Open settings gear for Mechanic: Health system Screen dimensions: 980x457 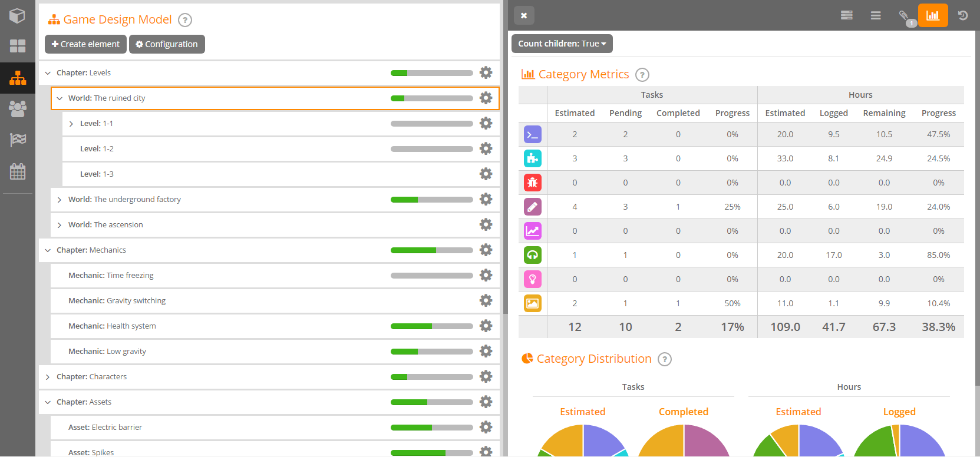pyautogui.click(x=486, y=326)
